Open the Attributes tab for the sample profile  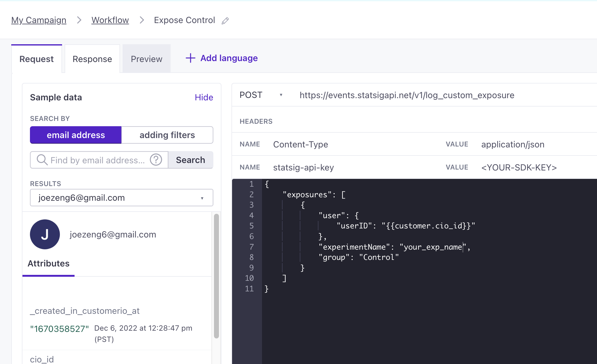(x=48, y=263)
